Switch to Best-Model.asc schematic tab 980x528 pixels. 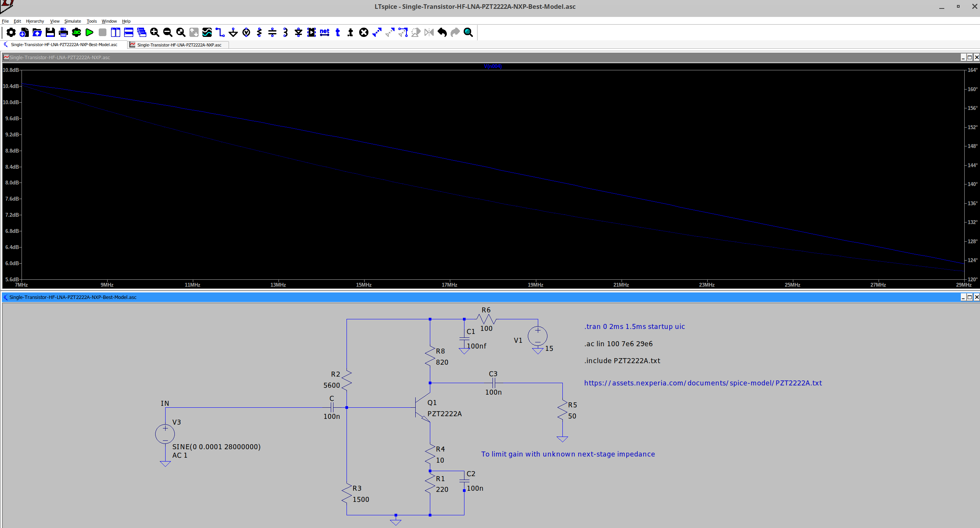pos(64,45)
